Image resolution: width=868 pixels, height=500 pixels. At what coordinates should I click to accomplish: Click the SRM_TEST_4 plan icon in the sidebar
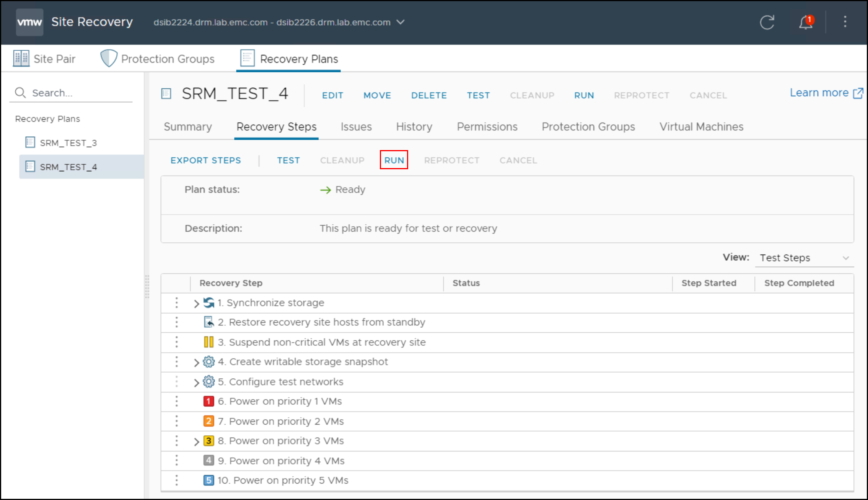tap(30, 167)
